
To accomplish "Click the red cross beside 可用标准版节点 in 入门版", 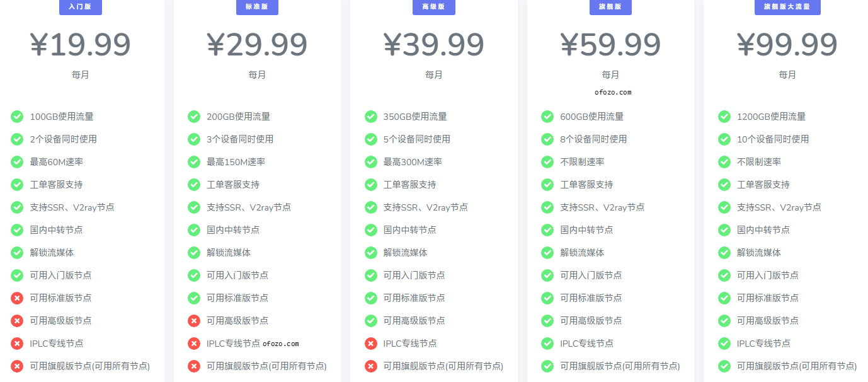I will pos(17,298).
